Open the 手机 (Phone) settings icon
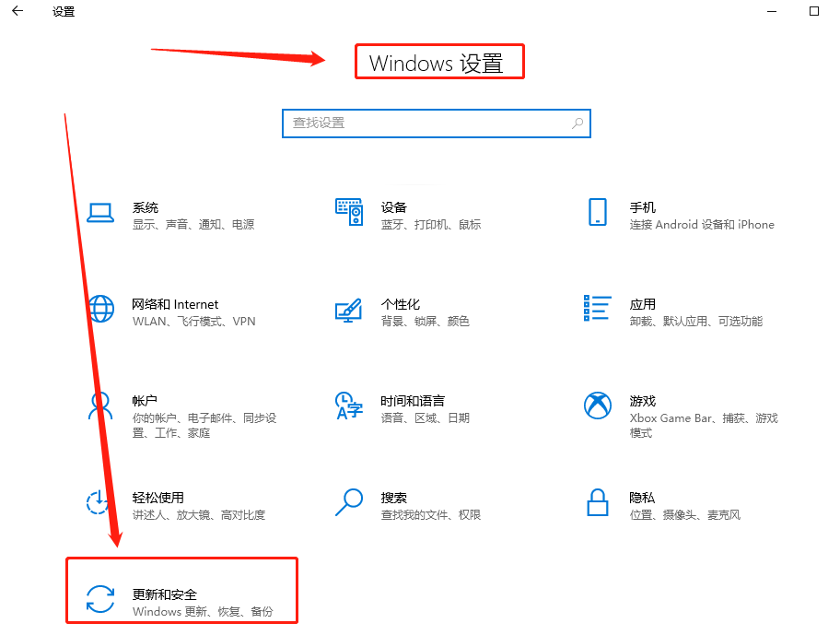The image size is (840, 635). [597, 213]
